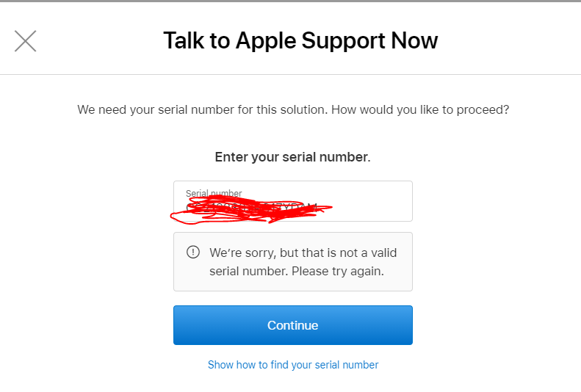581x392 pixels.
Task: Click the gray bar at window top
Action: (x=291, y=1)
